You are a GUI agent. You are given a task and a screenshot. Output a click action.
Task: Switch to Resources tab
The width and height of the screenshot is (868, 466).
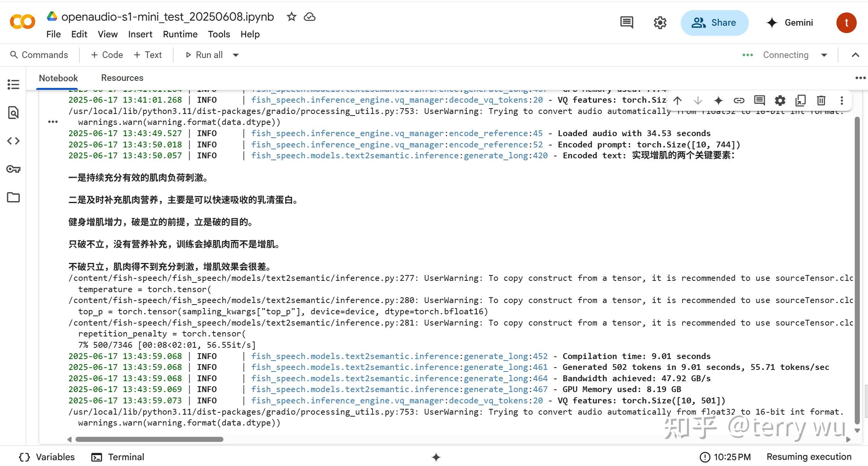[x=122, y=78]
